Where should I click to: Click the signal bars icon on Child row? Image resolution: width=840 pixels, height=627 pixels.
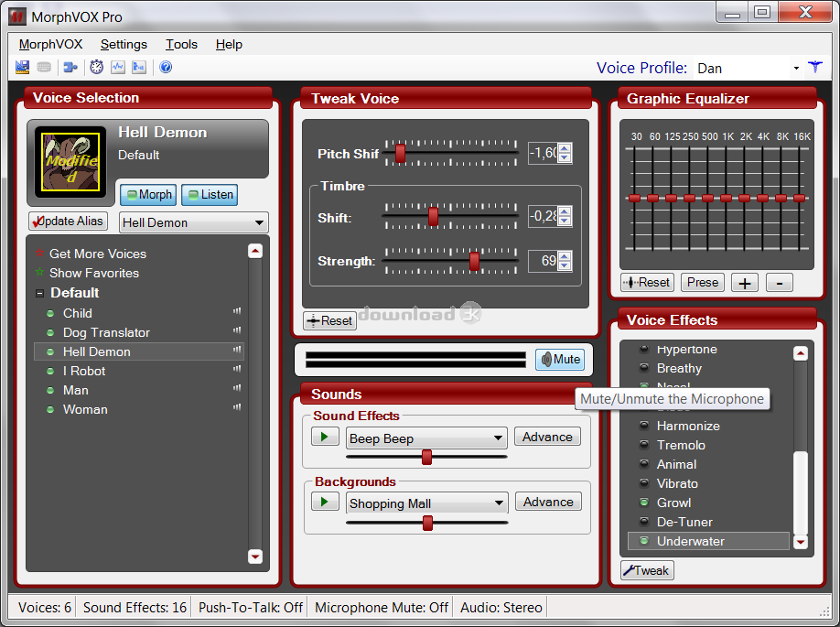[237, 311]
